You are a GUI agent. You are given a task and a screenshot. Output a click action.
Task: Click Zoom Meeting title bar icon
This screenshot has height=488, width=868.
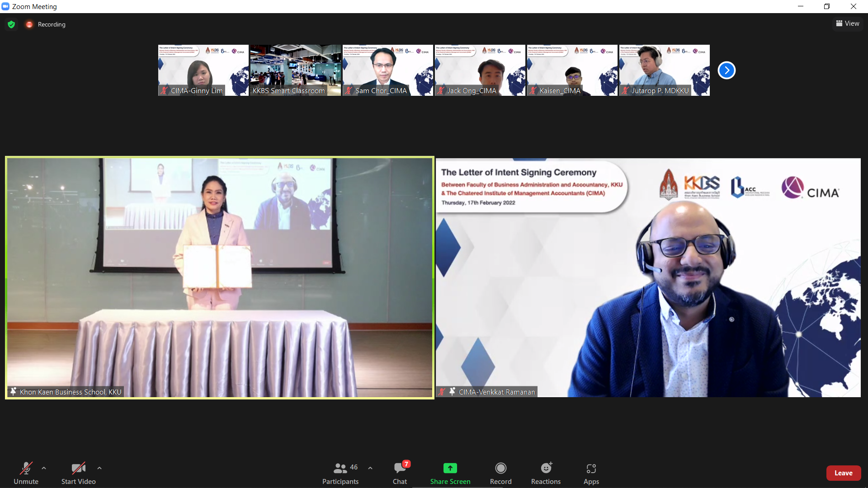pos(5,6)
